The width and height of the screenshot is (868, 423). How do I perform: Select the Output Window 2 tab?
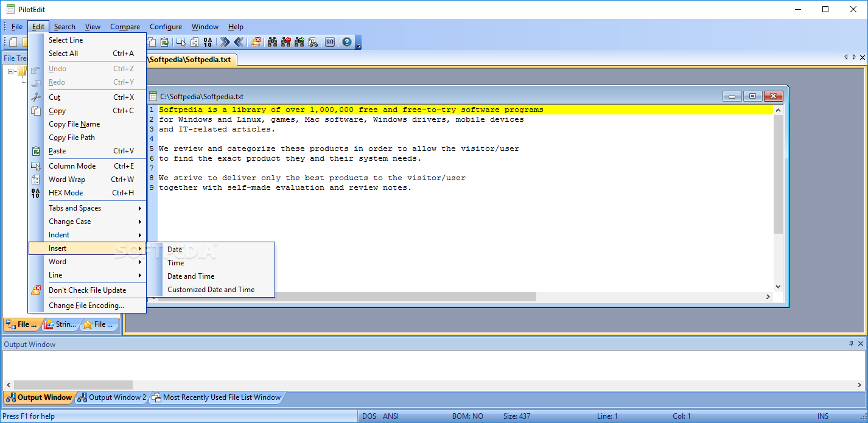(x=112, y=397)
